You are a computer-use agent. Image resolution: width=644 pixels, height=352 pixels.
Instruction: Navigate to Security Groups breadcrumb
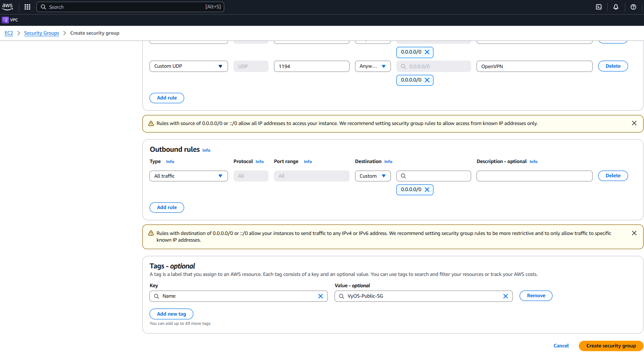pos(41,33)
